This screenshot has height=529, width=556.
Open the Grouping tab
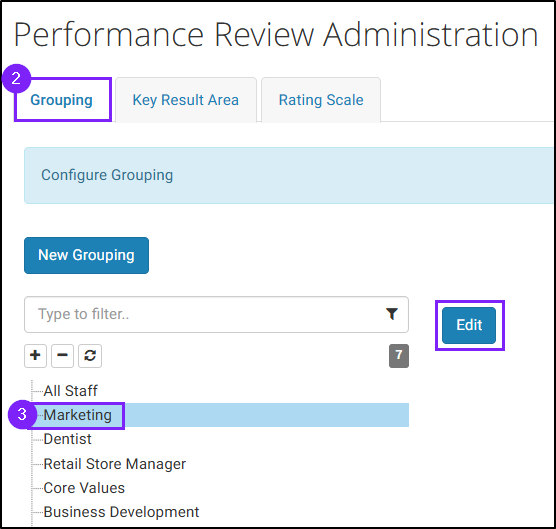pyautogui.click(x=62, y=100)
